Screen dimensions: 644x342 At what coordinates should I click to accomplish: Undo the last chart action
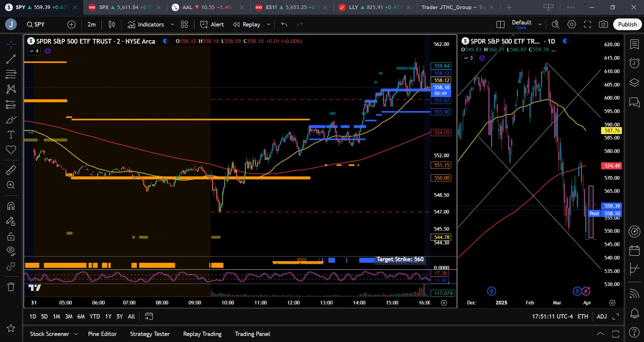click(284, 24)
